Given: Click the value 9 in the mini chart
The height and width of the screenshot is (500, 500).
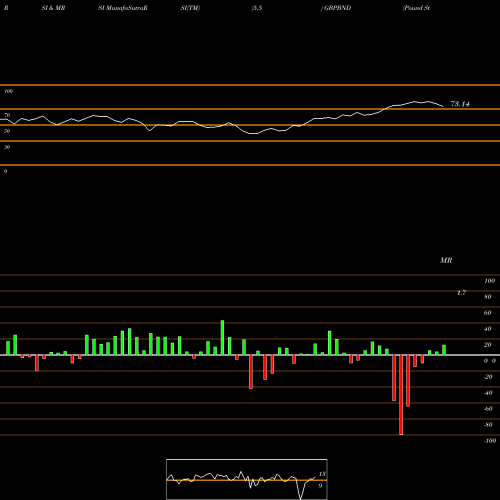Looking at the screenshot, I should 320,486.
